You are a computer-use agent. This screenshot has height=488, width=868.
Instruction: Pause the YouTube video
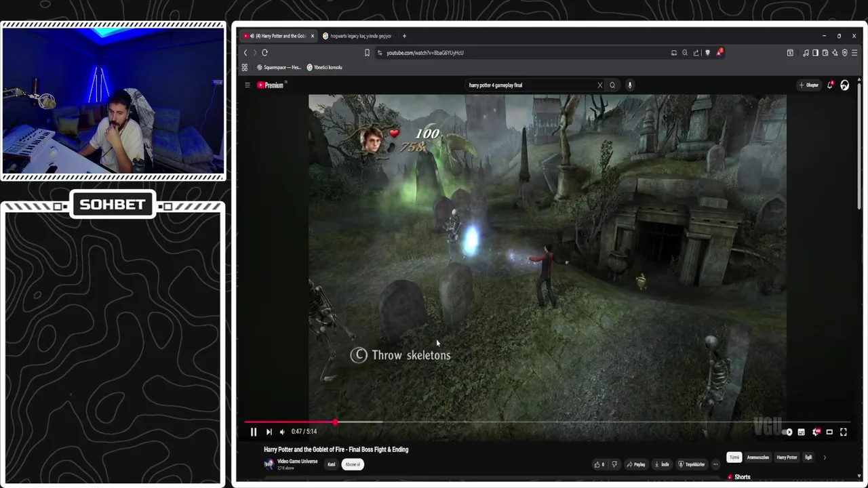tap(254, 432)
